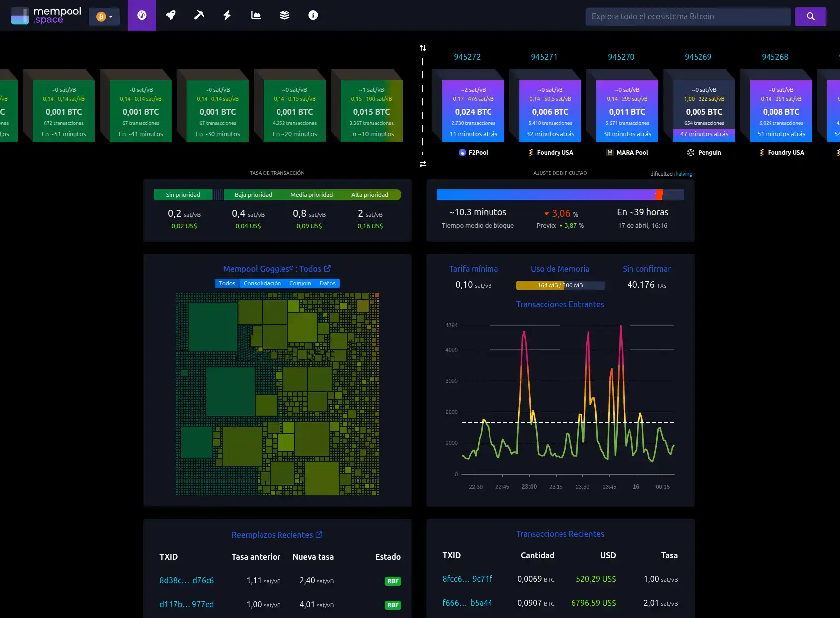Click RBF badge for d117b... 977ed row
840x618 pixels.
tap(393, 605)
